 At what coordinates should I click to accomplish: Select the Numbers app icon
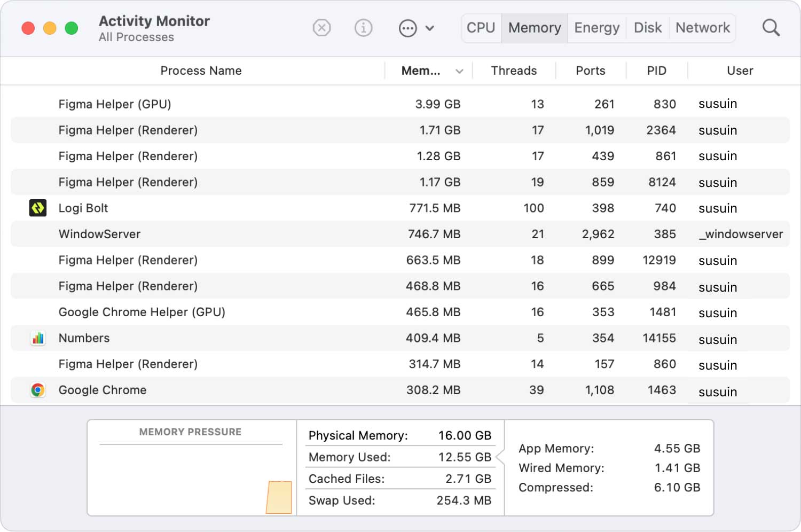click(x=38, y=338)
